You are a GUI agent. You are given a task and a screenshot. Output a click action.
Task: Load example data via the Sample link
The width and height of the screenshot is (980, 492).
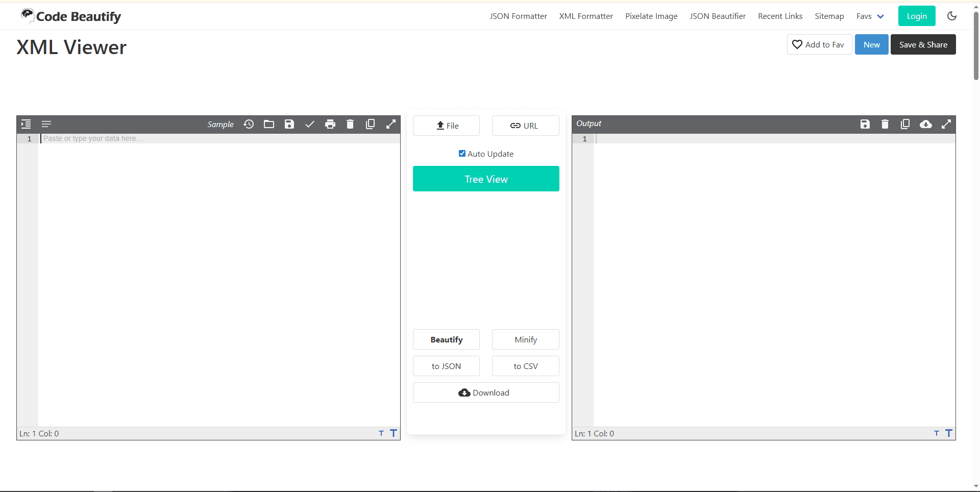click(x=220, y=124)
